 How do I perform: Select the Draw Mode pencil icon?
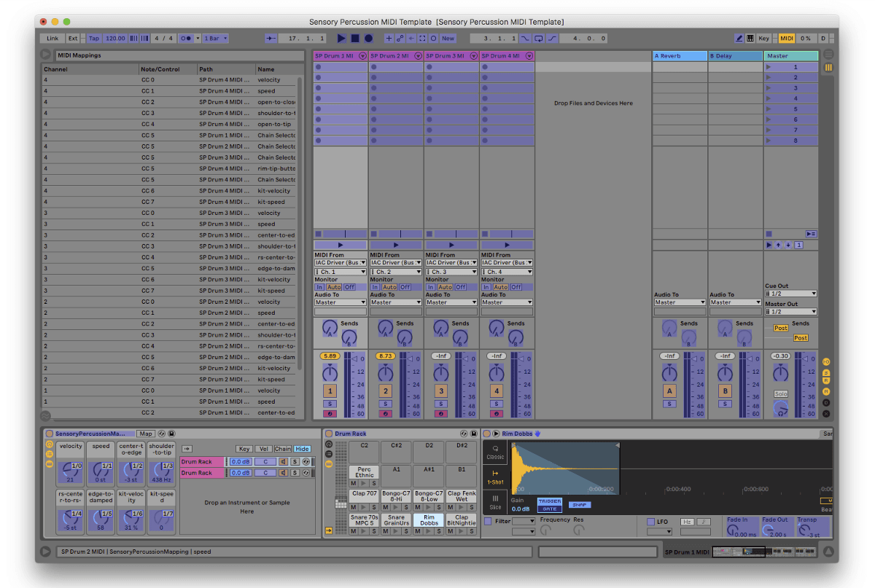tap(740, 38)
